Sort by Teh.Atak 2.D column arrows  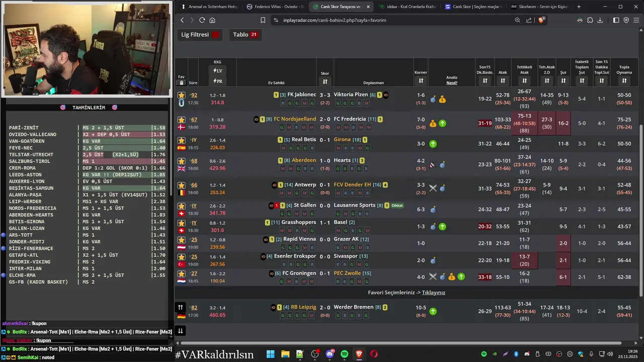coord(547,80)
